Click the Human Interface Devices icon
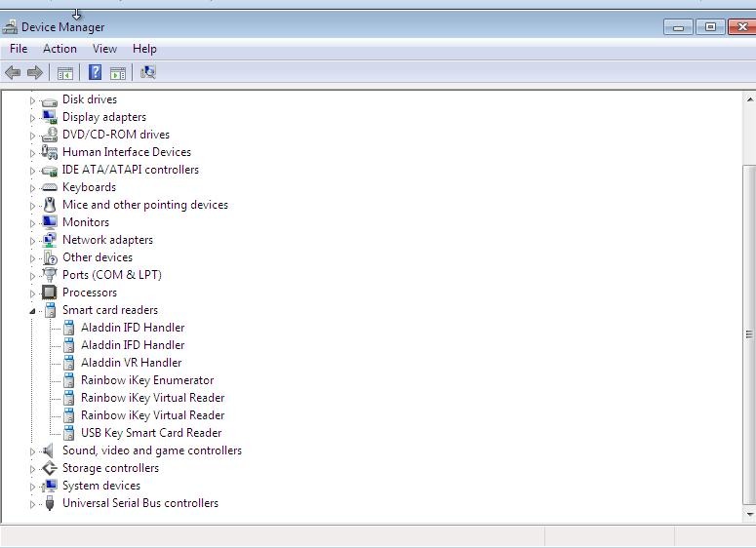Screen dimensions: 756x548 pos(49,152)
